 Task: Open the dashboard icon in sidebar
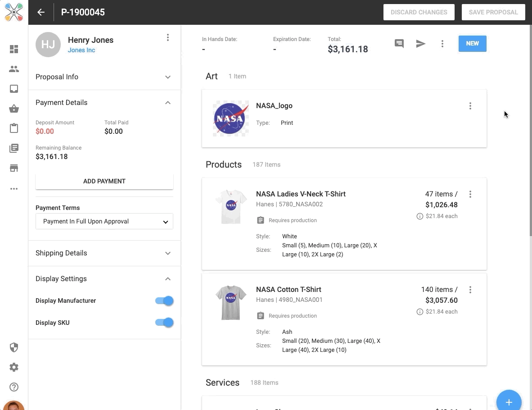click(14, 49)
